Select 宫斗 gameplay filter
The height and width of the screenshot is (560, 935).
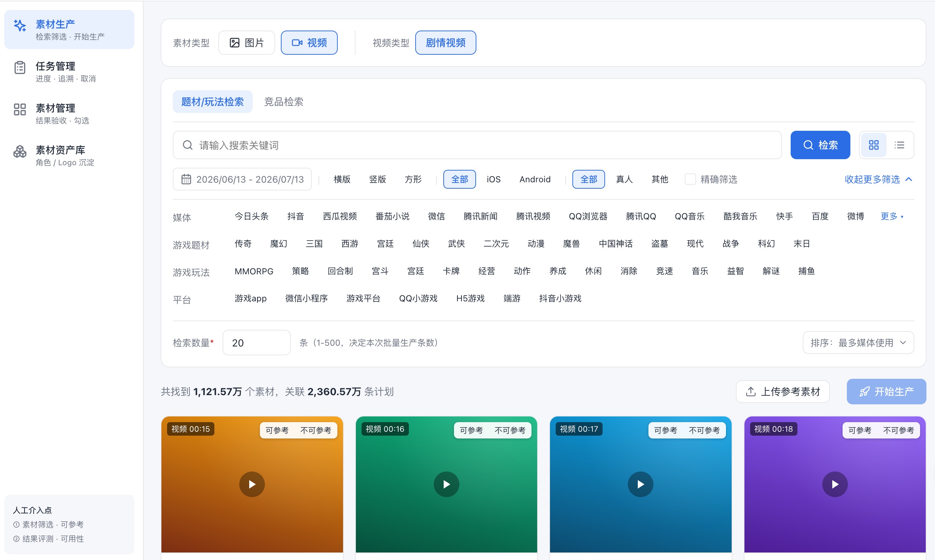380,271
